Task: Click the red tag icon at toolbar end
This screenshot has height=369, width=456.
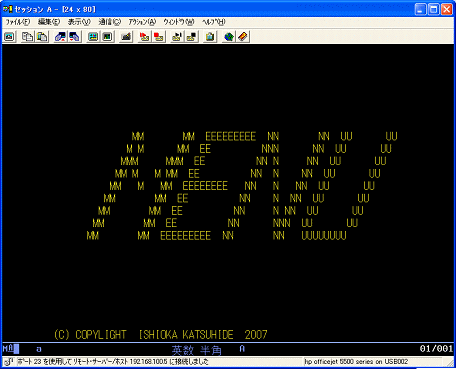Action: point(243,36)
